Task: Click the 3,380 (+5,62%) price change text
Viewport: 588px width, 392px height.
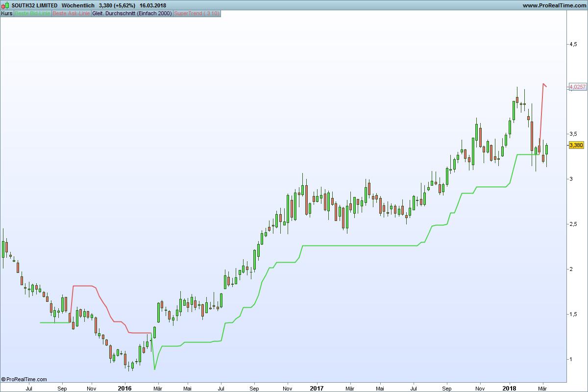Action: tap(117, 5)
